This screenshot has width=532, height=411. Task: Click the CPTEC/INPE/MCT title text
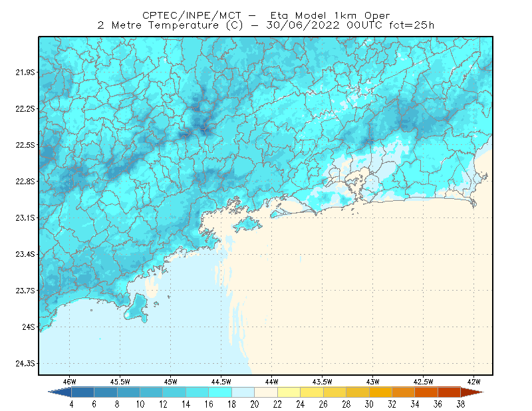[x=192, y=15]
